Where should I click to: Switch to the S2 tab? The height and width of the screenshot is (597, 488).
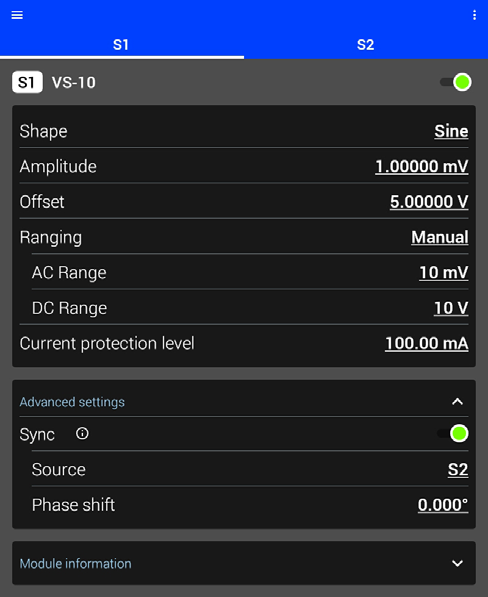[366, 45]
